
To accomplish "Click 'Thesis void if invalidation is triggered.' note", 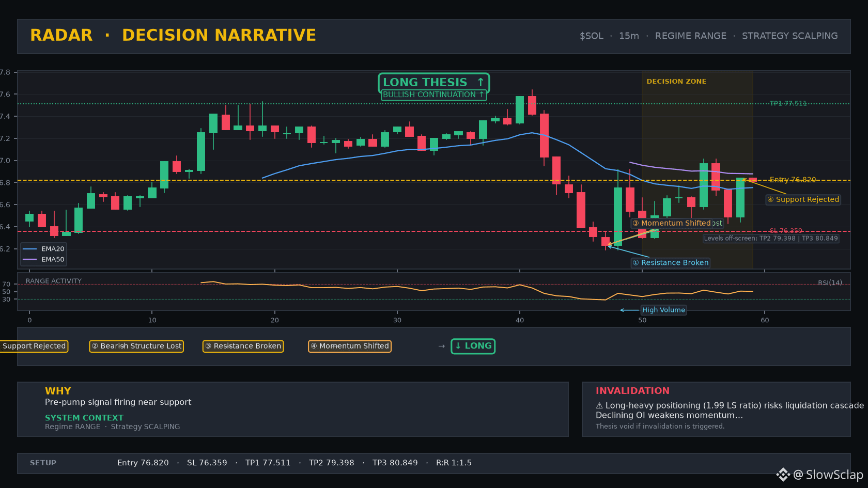I will click(x=660, y=427).
